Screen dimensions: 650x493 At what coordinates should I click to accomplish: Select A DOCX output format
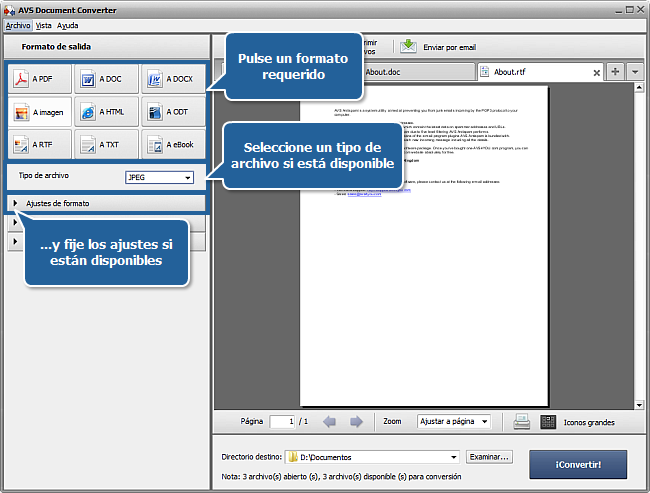(x=174, y=79)
